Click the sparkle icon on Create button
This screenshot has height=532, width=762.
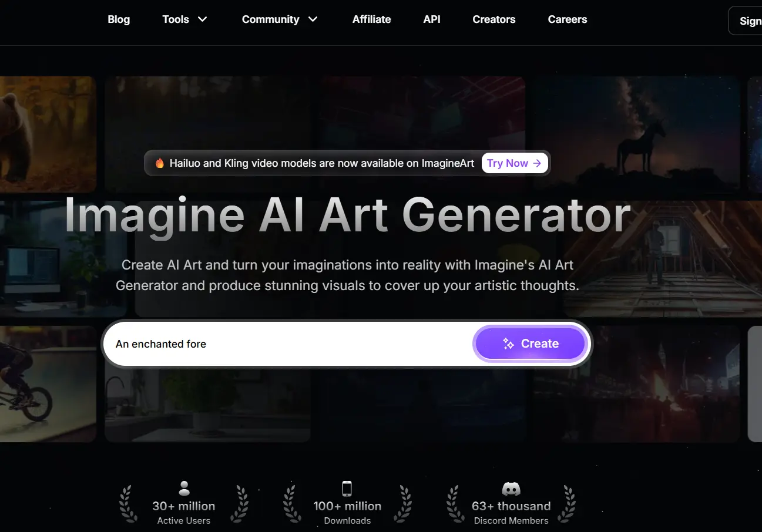coord(509,344)
